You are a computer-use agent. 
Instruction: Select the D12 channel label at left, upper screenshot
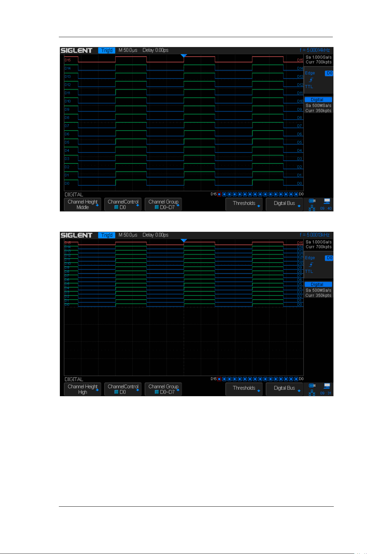click(x=68, y=85)
